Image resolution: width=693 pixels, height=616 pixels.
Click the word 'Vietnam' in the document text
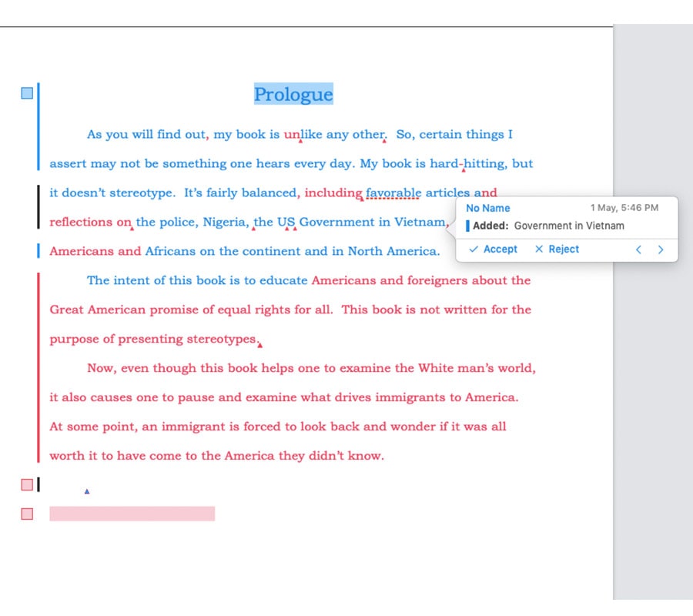point(419,222)
